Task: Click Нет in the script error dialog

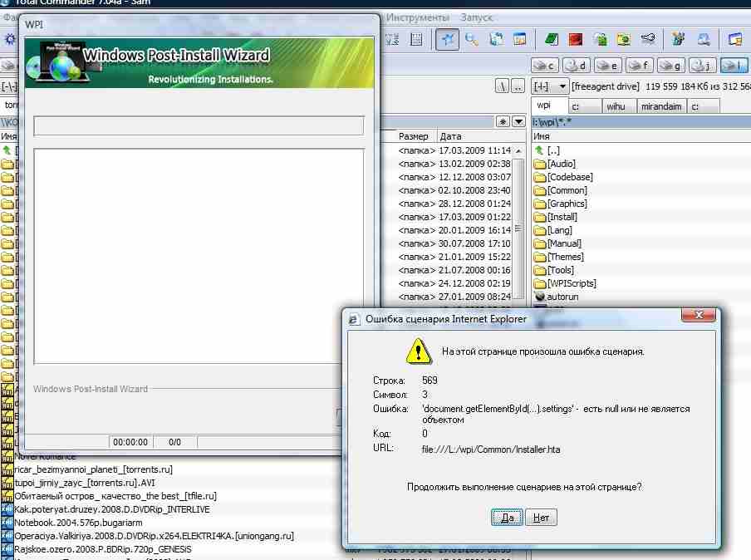Action: coord(541,518)
